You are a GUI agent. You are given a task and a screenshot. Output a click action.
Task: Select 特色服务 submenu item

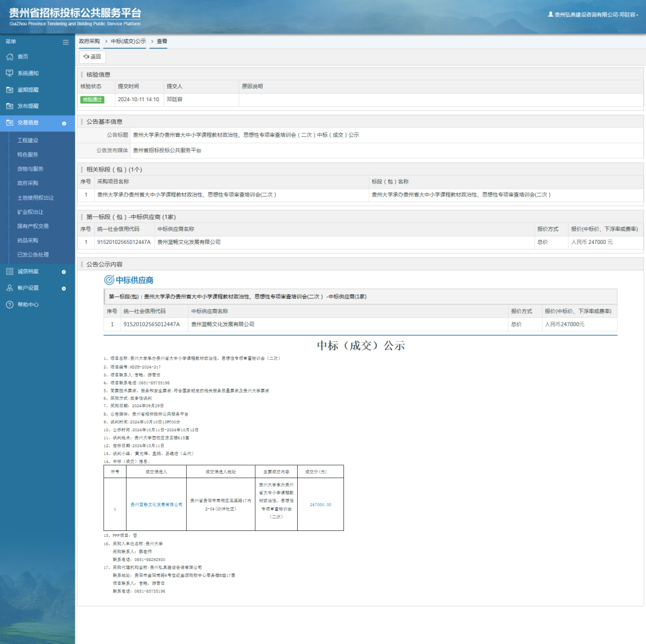(28, 155)
